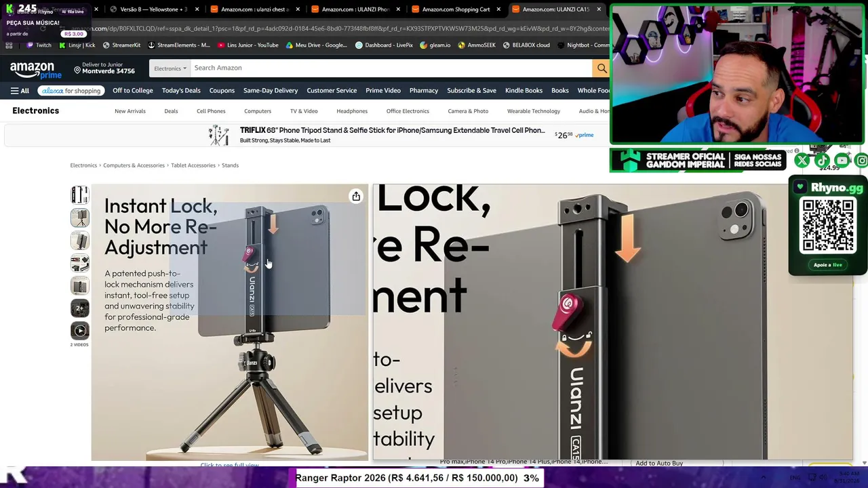Open the Dashboard - LivePix bookmark
Screen dimensions: 868x488
[x=384, y=45]
